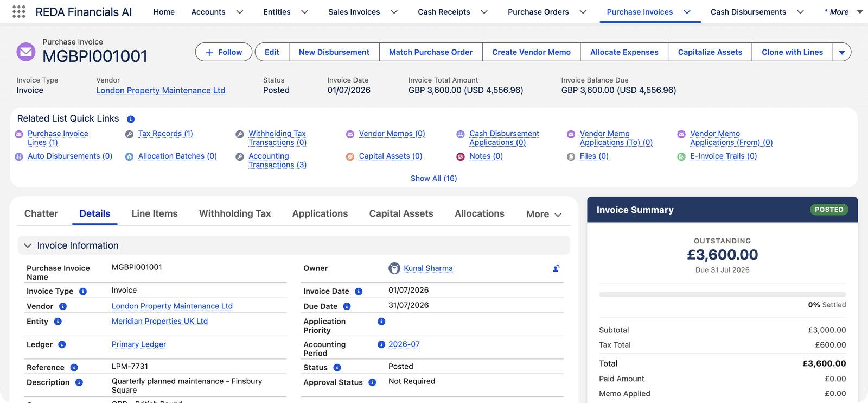Switch to the Chatter tab
The height and width of the screenshot is (403, 868).
tap(41, 214)
